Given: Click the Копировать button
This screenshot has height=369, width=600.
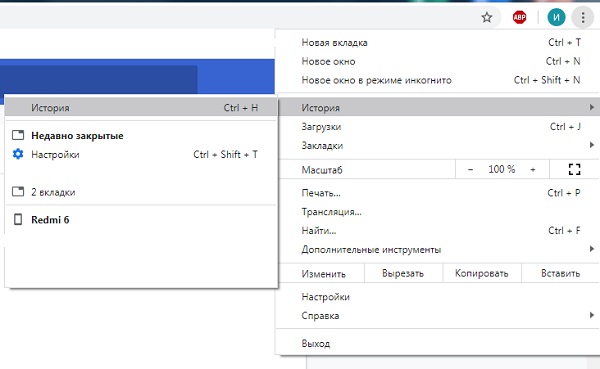Looking at the screenshot, I should [482, 273].
